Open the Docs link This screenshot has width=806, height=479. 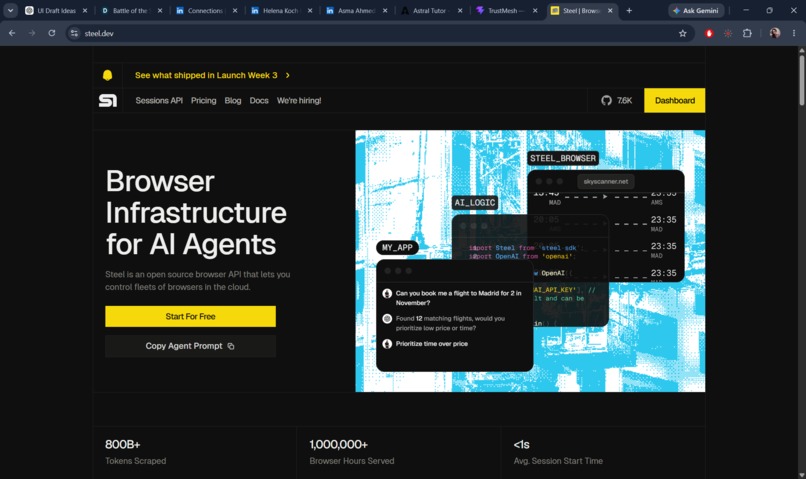point(259,101)
